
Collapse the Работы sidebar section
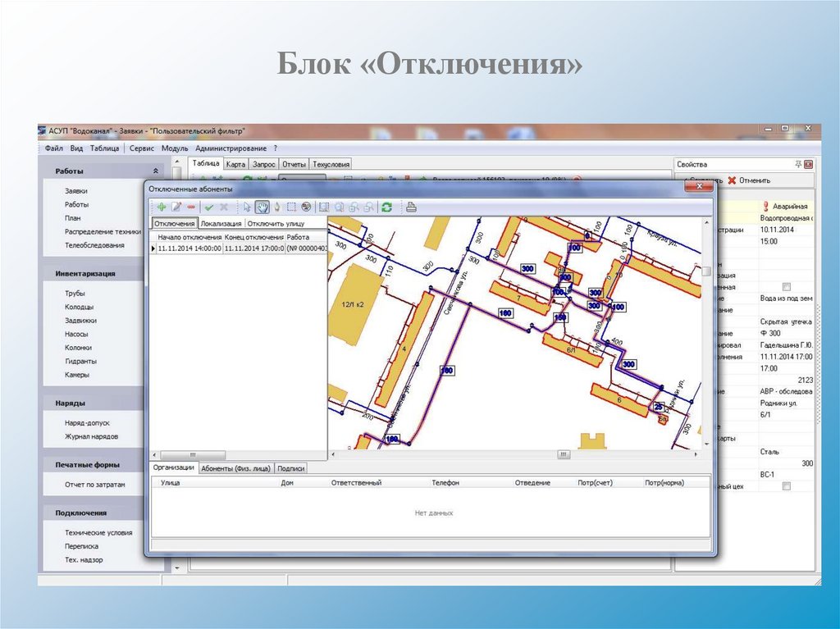[156, 171]
